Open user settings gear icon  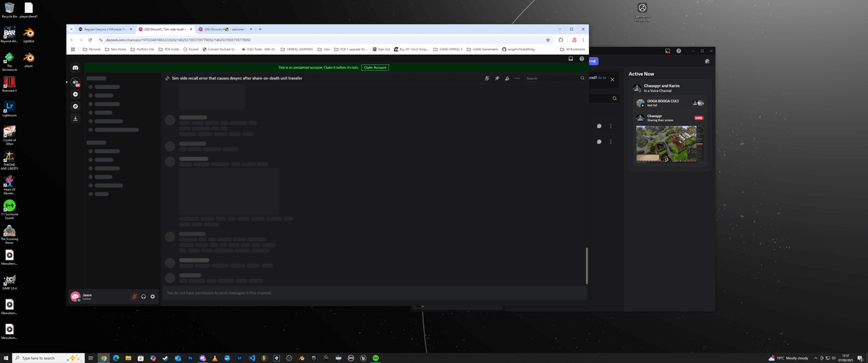point(153,296)
